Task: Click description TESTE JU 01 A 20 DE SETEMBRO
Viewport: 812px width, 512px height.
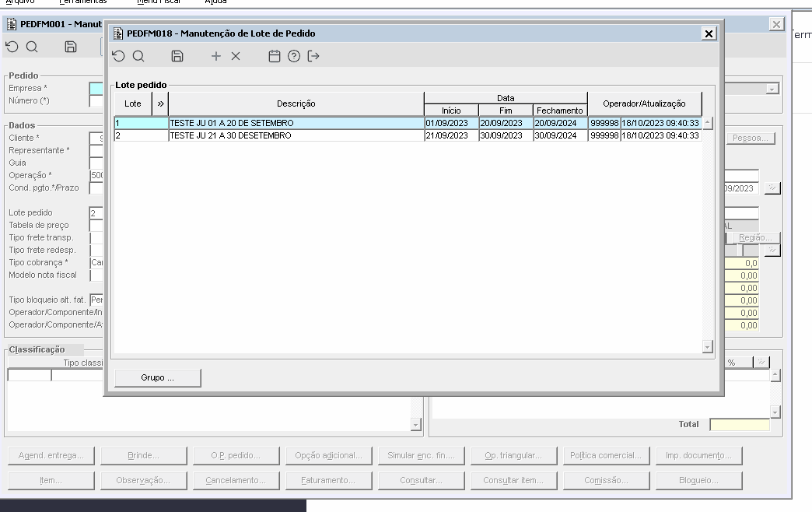Action: [296, 124]
